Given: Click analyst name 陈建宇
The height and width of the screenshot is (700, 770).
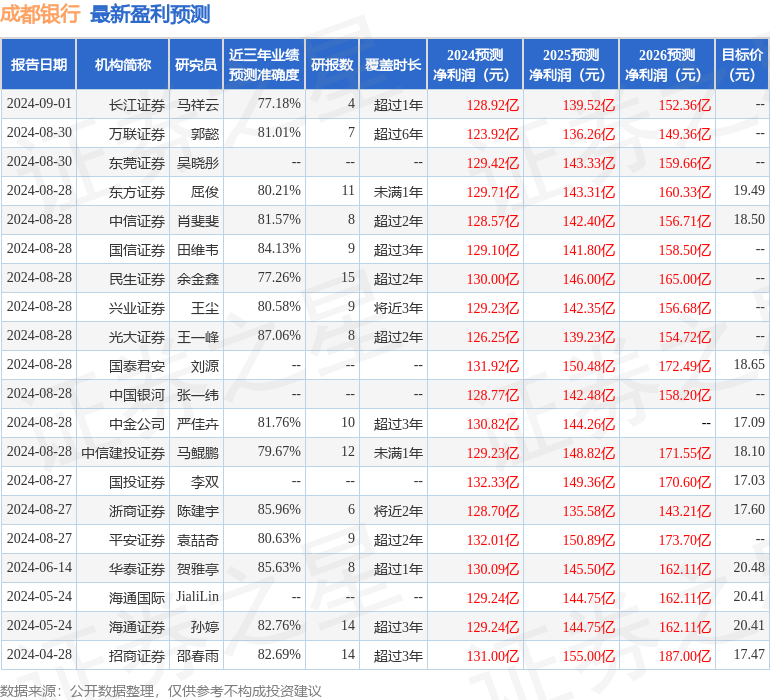Looking at the screenshot, I should coord(198,511).
